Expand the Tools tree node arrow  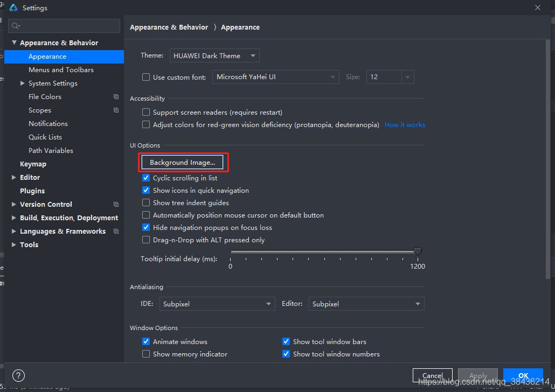(x=14, y=244)
